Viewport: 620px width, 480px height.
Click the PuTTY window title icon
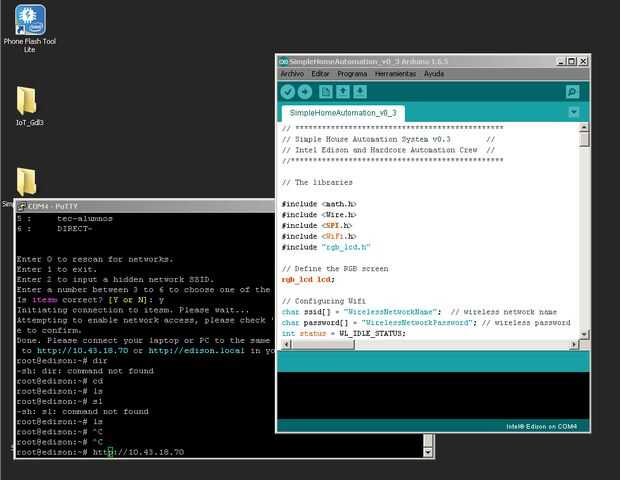(21, 206)
